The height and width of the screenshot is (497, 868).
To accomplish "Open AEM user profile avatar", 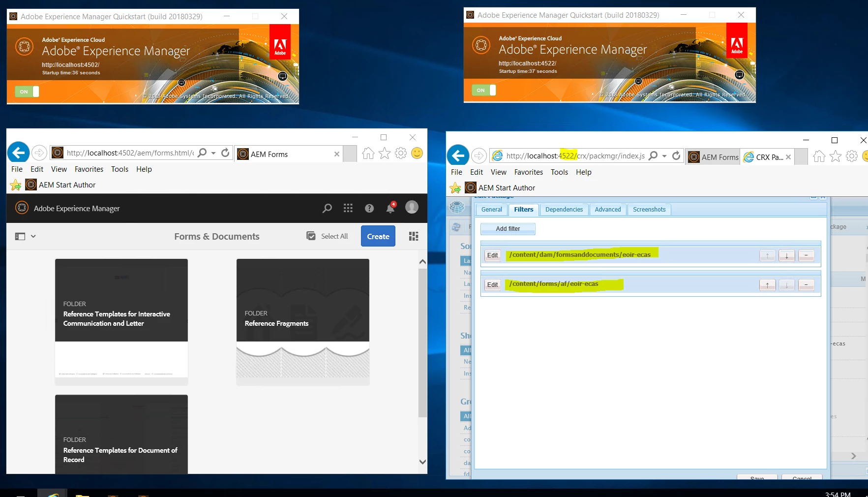I will [412, 207].
